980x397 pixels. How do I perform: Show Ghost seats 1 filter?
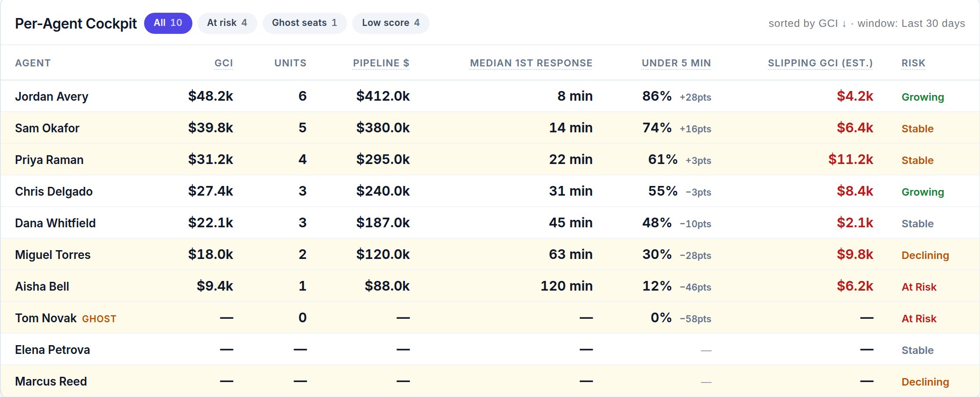304,23
